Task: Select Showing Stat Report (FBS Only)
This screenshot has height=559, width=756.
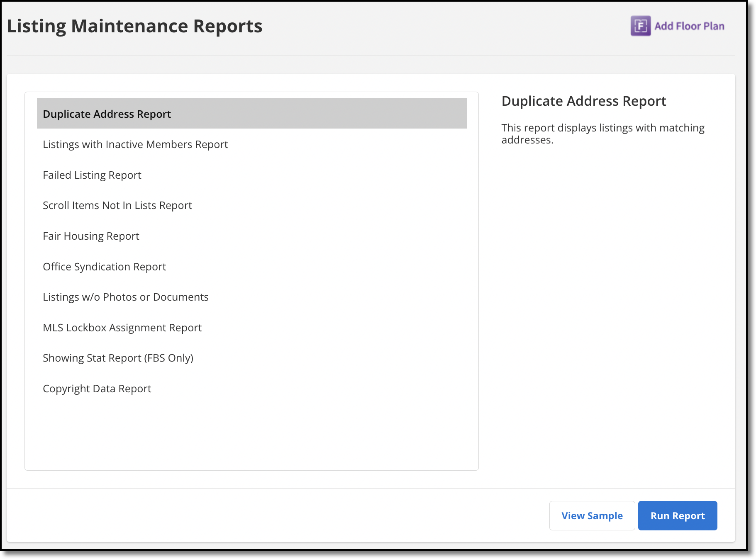Action: pos(251,358)
